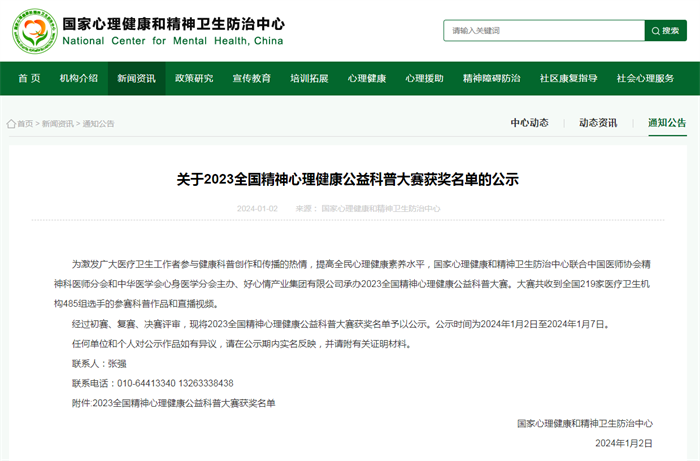Navigate to 培训拓展 section

pos(309,78)
